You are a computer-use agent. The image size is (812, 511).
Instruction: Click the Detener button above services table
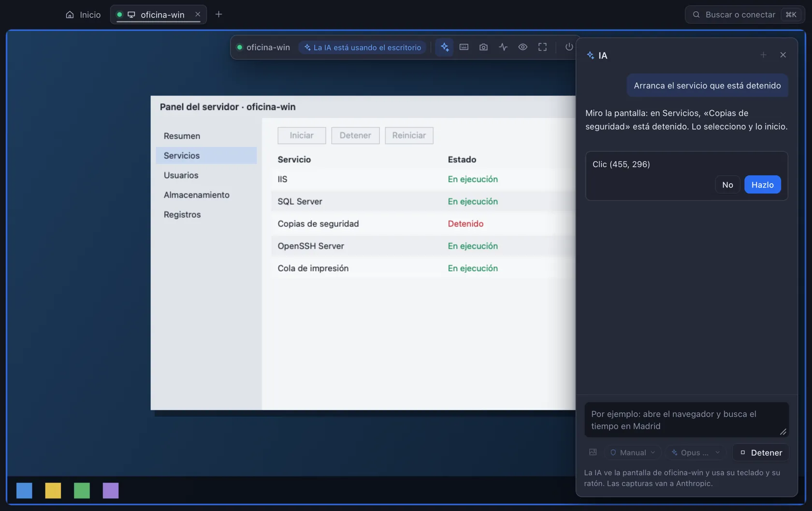click(x=355, y=135)
